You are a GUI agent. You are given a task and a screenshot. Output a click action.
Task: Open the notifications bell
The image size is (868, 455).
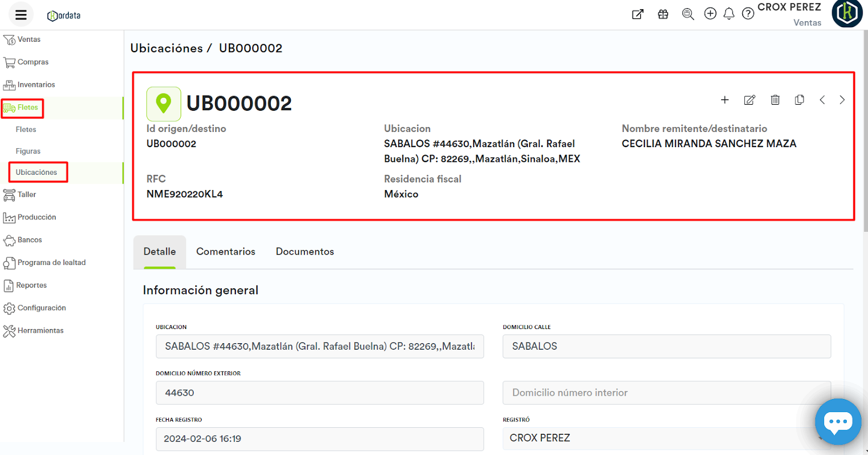729,14
